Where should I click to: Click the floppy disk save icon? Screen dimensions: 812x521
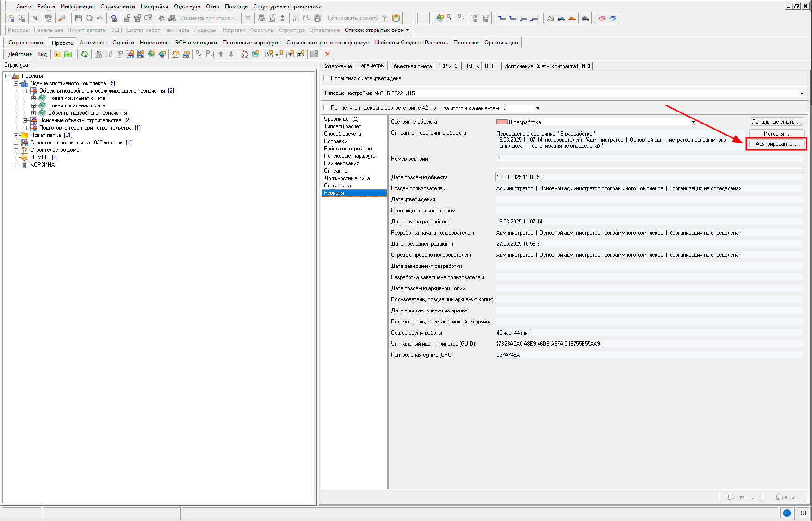(78, 18)
